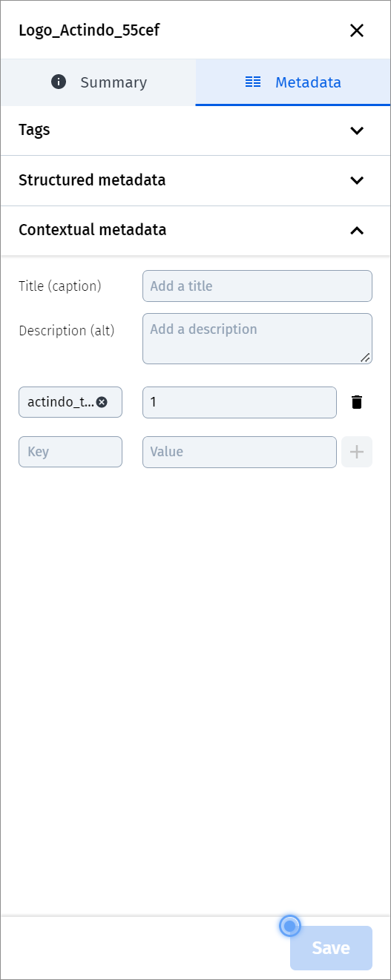Viewport: 391px width, 980px height.
Task: Remove the actindo_t key chip
Action: click(x=102, y=402)
